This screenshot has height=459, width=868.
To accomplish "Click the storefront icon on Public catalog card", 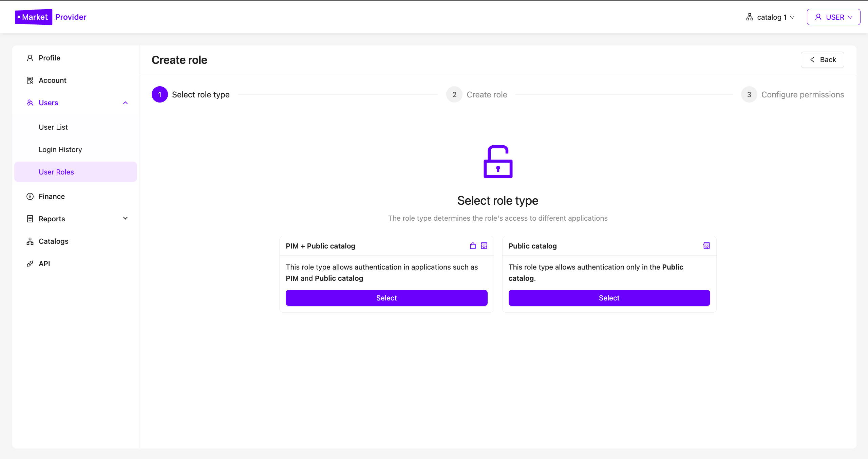I will tap(706, 246).
